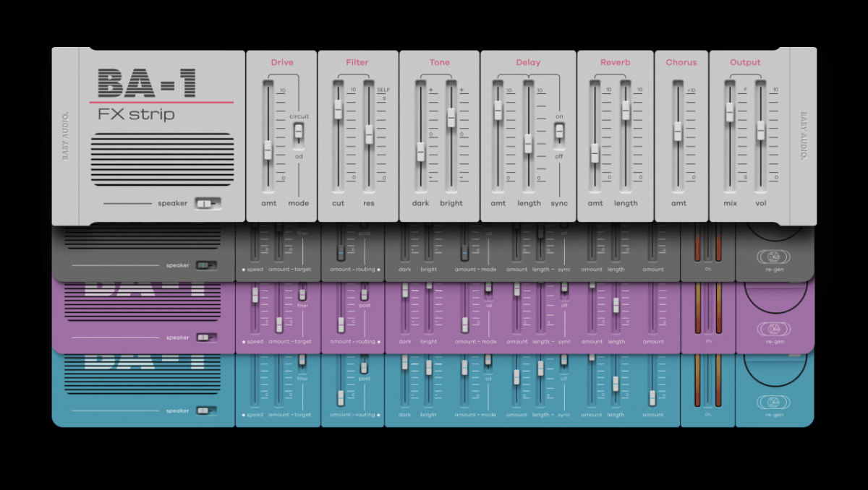Click the re-gen icon on gray panel
This screenshot has height=490, width=868.
click(773, 257)
